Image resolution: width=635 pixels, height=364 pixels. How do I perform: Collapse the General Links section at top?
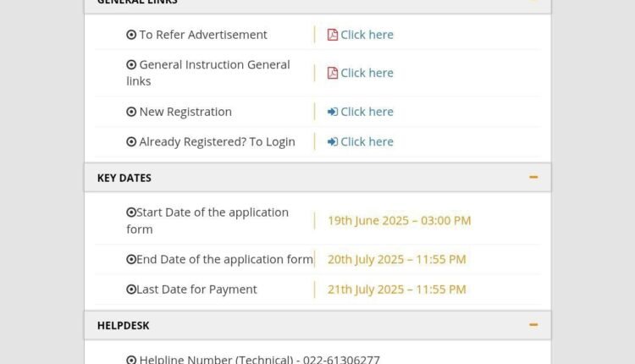[x=533, y=2]
